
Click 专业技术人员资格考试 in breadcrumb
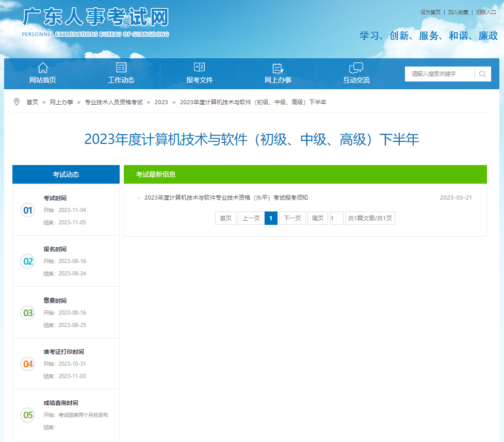tap(113, 102)
